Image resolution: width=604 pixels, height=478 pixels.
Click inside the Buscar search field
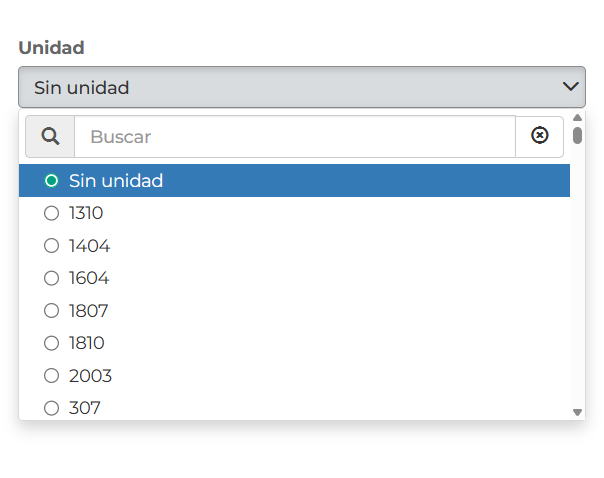pyautogui.click(x=294, y=137)
